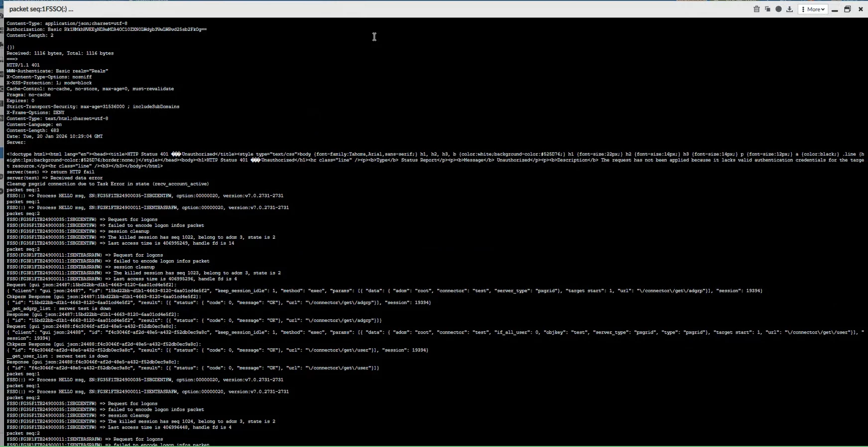Select the 'X-Frame-Options: DENY' line

point(35,113)
